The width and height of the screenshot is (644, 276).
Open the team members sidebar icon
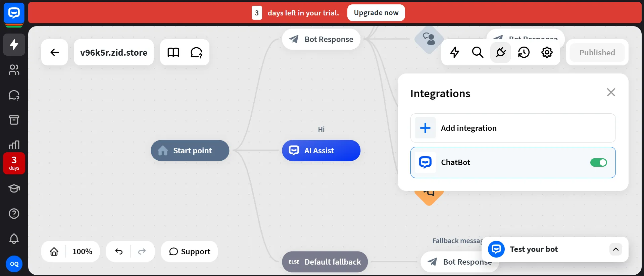point(14,70)
